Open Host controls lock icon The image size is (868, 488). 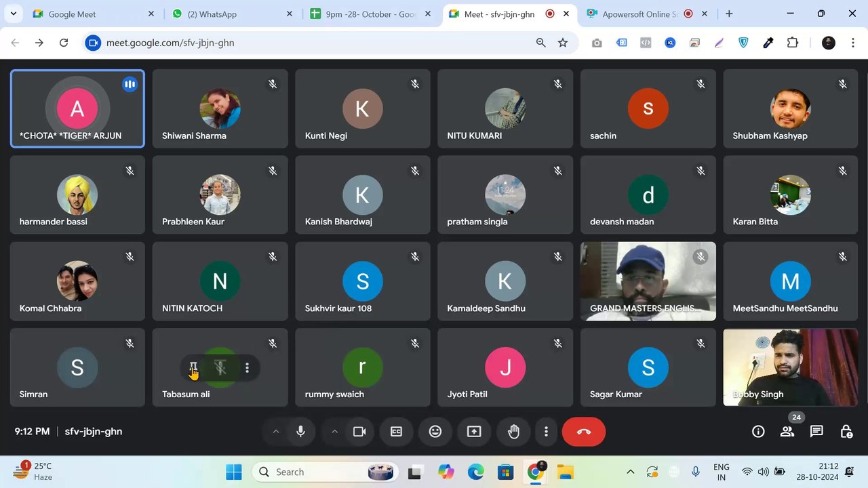point(846,432)
